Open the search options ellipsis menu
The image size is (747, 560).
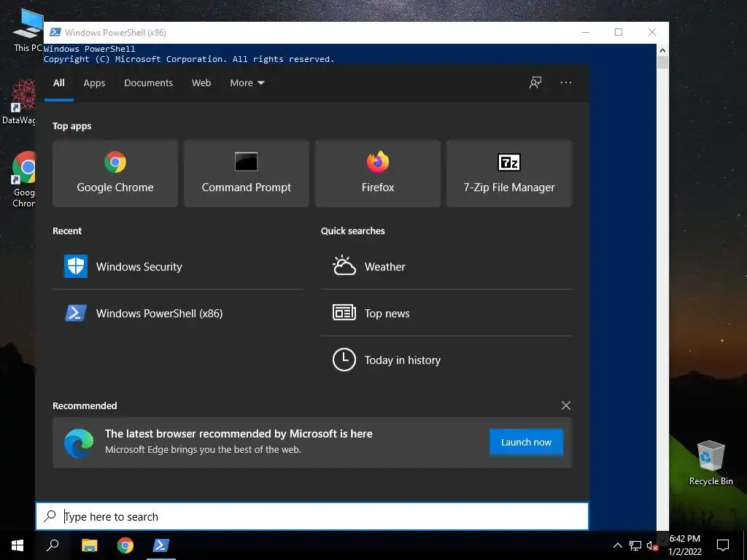pos(566,83)
